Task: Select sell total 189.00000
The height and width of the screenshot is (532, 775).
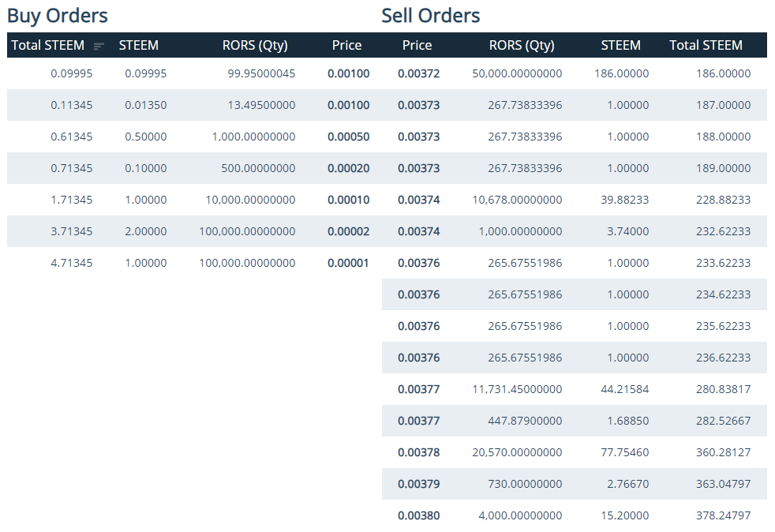Action: [723, 168]
